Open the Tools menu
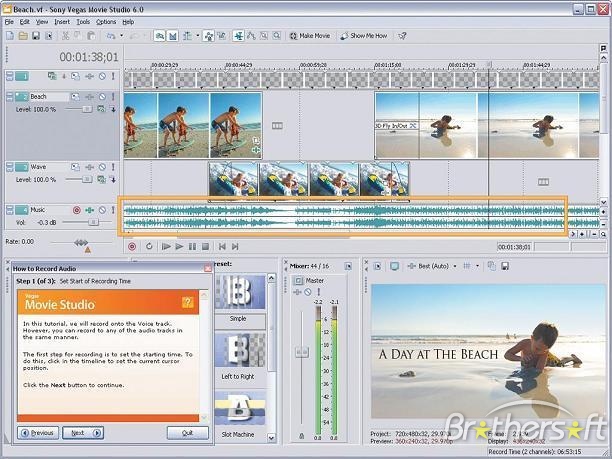This screenshot has width=612, height=459. coord(83,22)
